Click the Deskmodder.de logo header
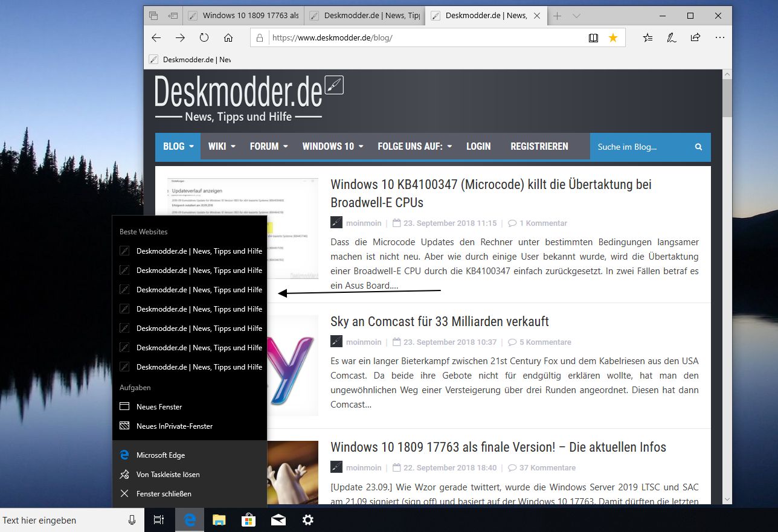The height and width of the screenshot is (532, 778). coord(249,98)
